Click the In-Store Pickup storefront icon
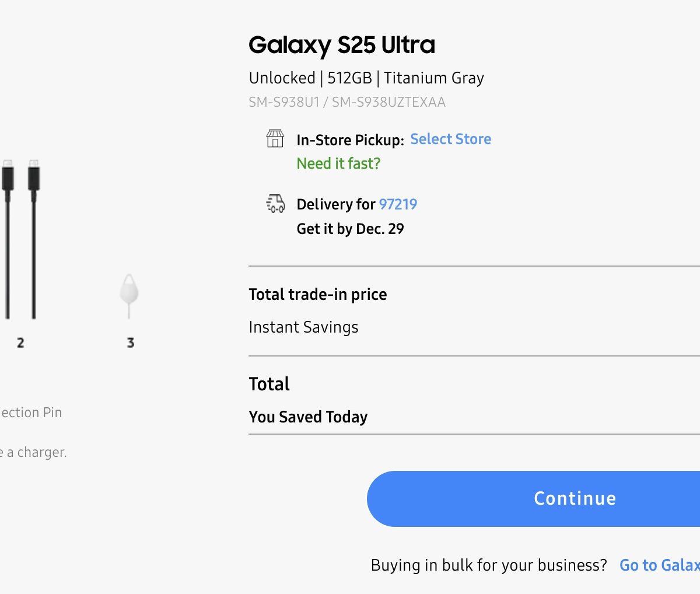The image size is (700, 594). point(275,139)
